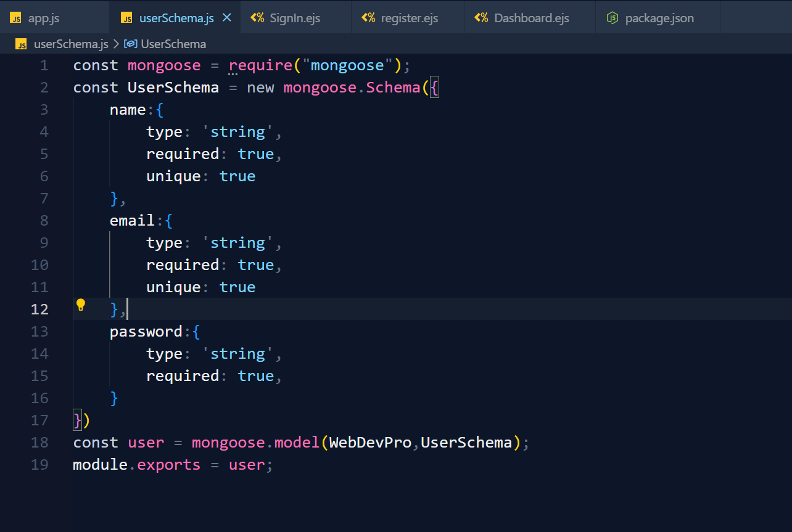The height and width of the screenshot is (532, 792).
Task: Click the EJS icon on SignIn.ejs tab
Action: 257,18
